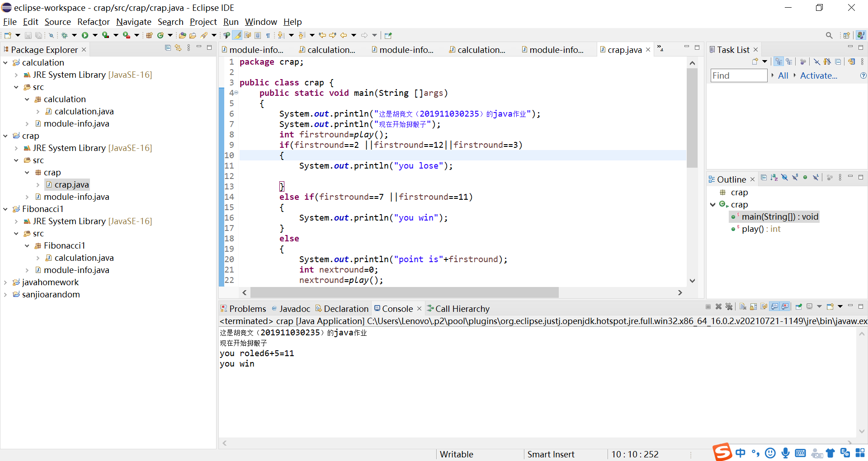Toggle Link with Editor in Package Explorer
This screenshot has width=868, height=461.
[178, 48]
